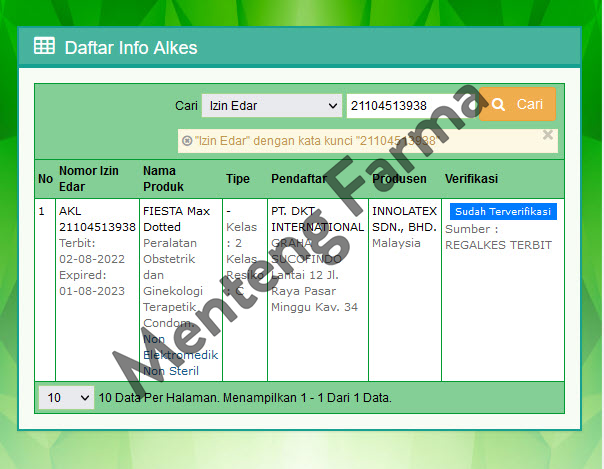The height and width of the screenshot is (469, 604).
Task: Click the table grid icon in header
Action: tap(44, 46)
